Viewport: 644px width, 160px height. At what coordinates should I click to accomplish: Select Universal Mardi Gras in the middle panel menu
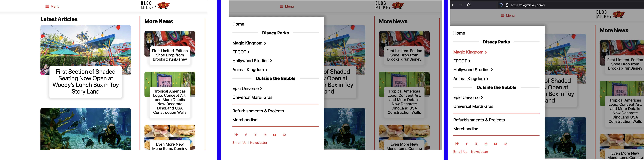(x=252, y=97)
